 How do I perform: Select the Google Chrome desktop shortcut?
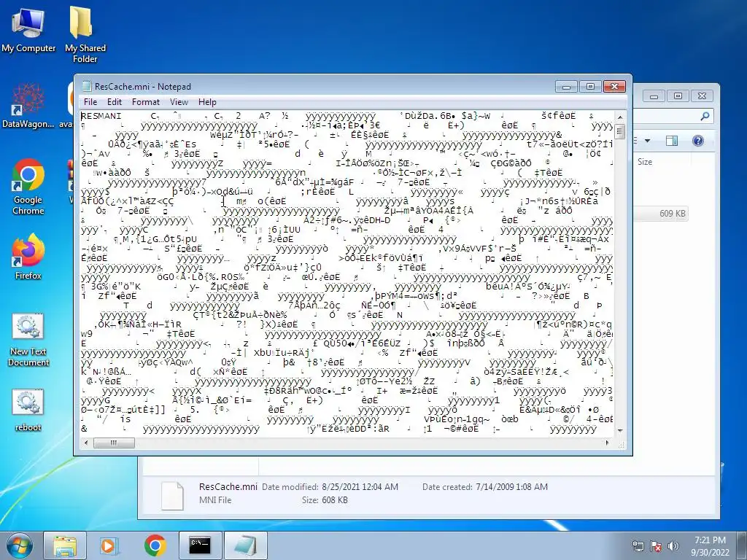(28, 187)
